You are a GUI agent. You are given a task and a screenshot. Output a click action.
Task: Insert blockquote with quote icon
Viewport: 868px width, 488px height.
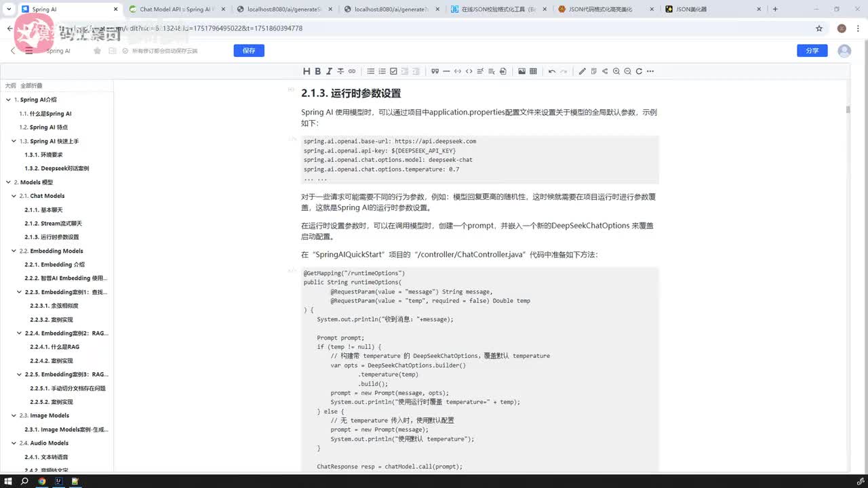(x=435, y=71)
